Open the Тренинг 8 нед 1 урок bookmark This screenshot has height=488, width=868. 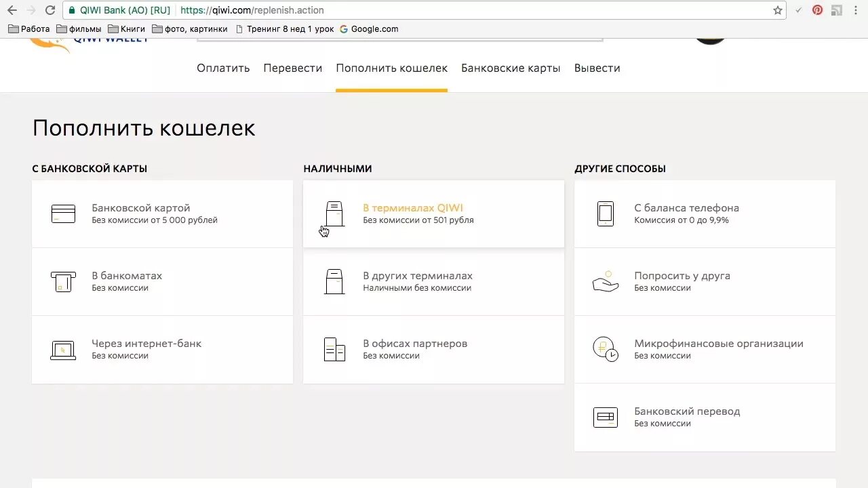pyautogui.click(x=284, y=29)
